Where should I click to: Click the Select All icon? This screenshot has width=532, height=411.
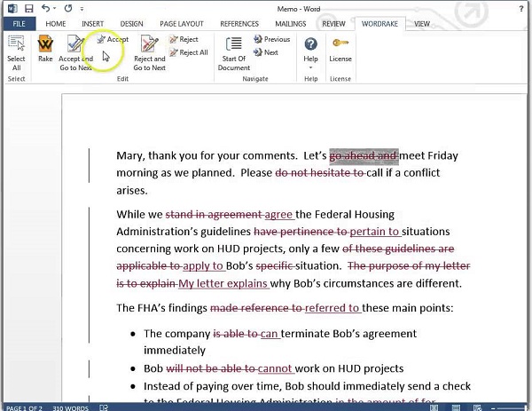pos(16,52)
